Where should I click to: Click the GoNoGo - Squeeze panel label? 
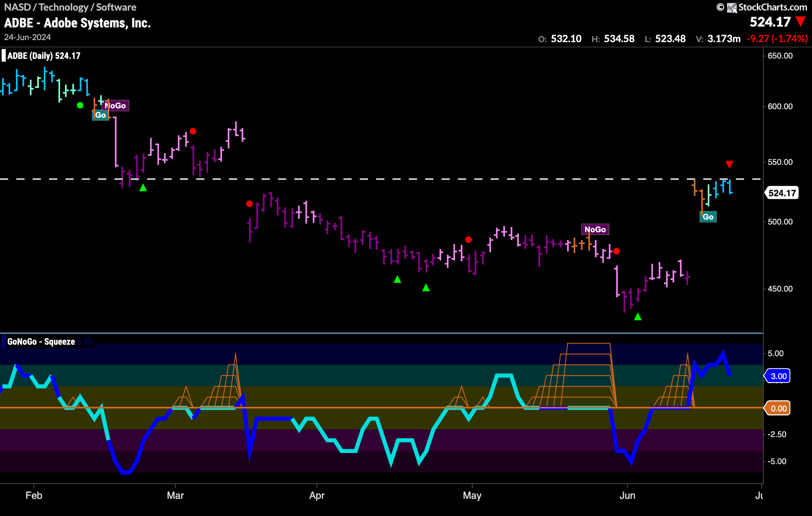41,341
